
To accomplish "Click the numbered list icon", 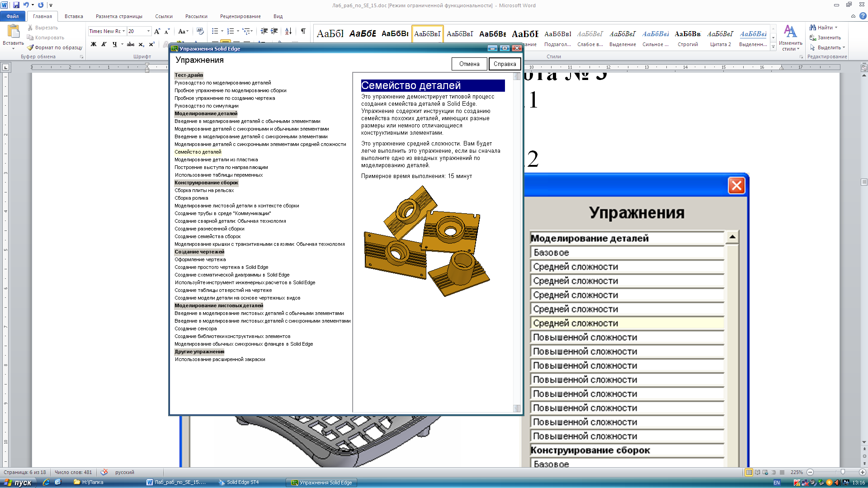I will point(231,31).
